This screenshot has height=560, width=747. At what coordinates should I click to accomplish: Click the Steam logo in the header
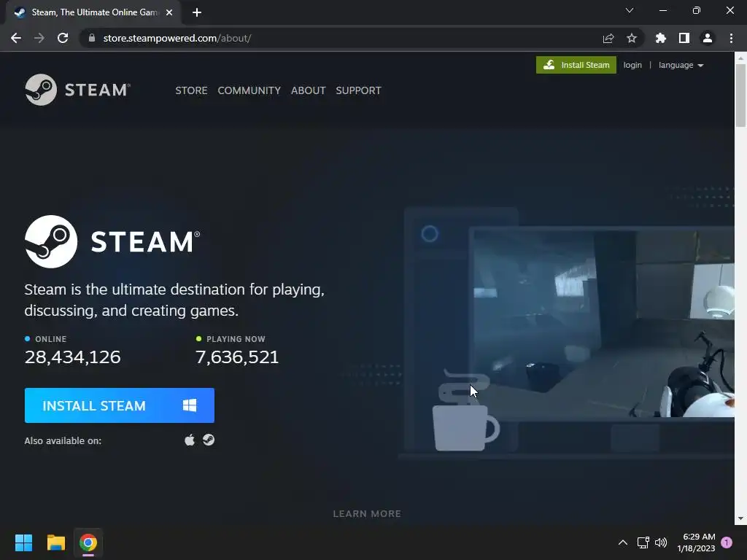tap(77, 90)
